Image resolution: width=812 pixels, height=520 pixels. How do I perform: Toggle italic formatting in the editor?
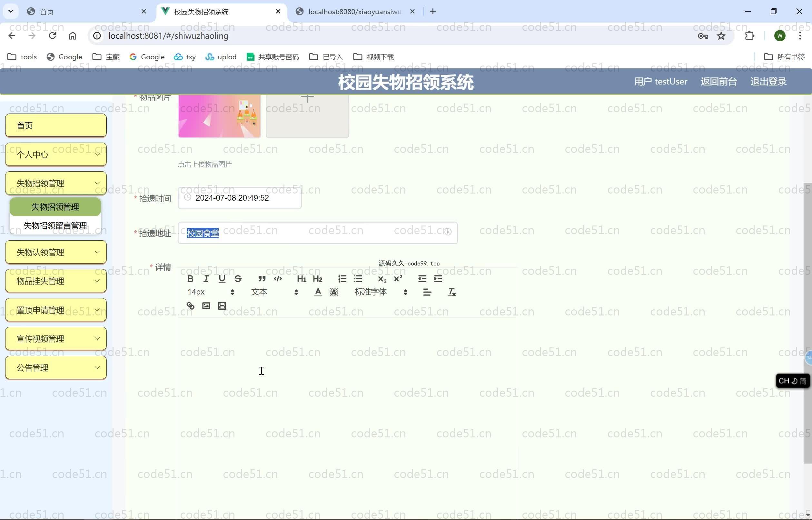[206, 279]
